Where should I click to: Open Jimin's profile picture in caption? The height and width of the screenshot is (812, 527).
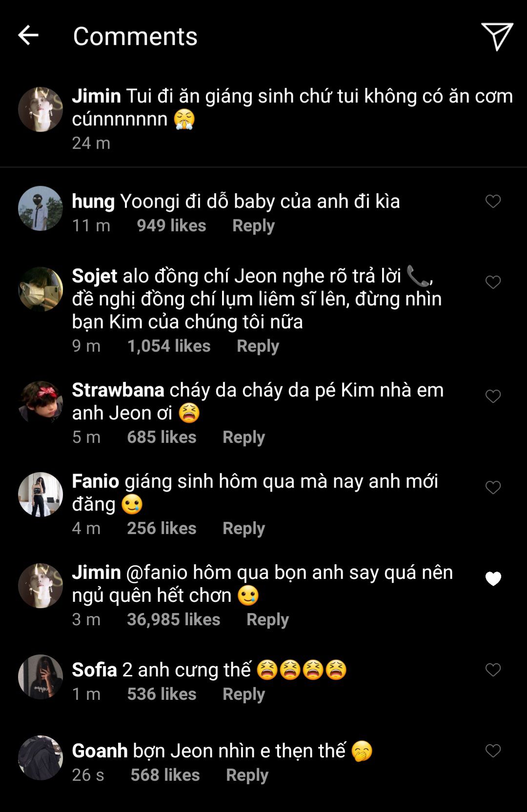[x=41, y=109]
